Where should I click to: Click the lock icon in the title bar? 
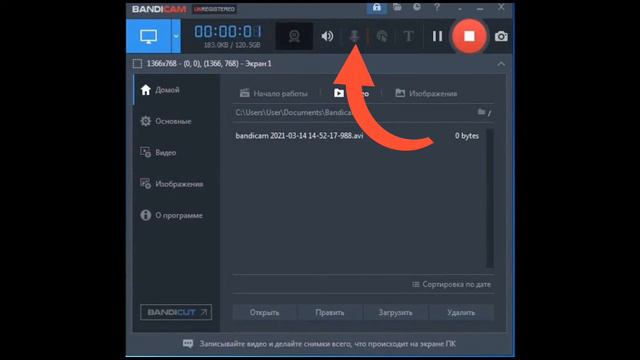coord(376,7)
